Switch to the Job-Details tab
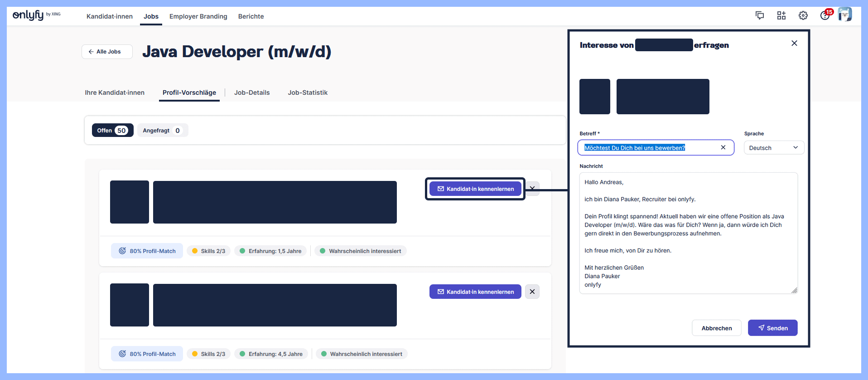The image size is (868, 380). point(252,93)
